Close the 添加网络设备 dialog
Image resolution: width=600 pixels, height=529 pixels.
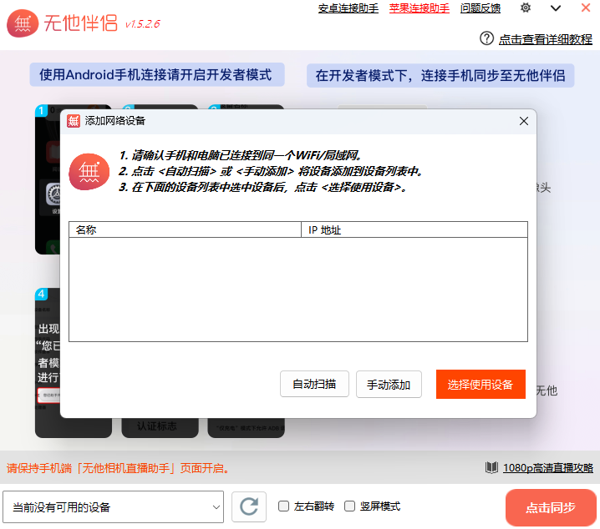click(x=523, y=121)
